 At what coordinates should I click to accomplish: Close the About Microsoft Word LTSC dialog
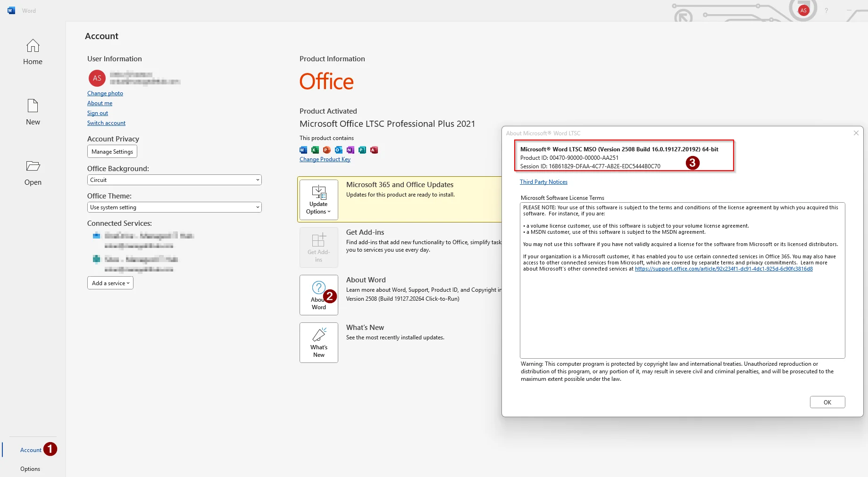click(x=856, y=133)
